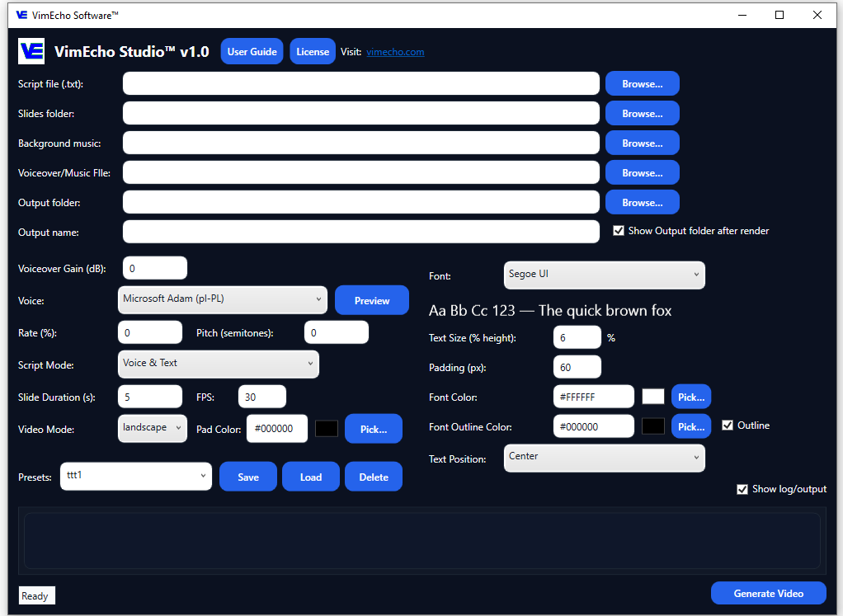Click the Output name input field
This screenshot has width=843, height=616.
(360, 232)
